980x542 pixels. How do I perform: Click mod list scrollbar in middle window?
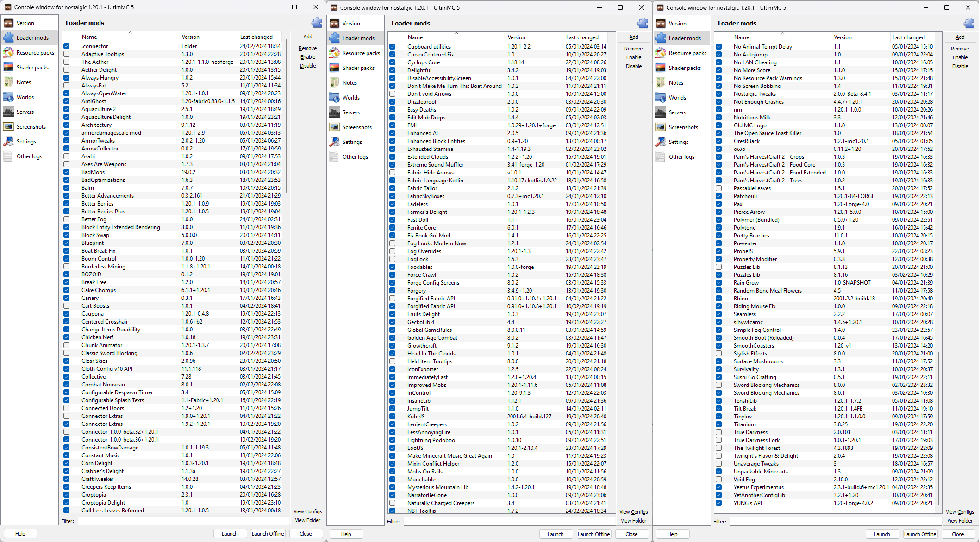pos(613,272)
